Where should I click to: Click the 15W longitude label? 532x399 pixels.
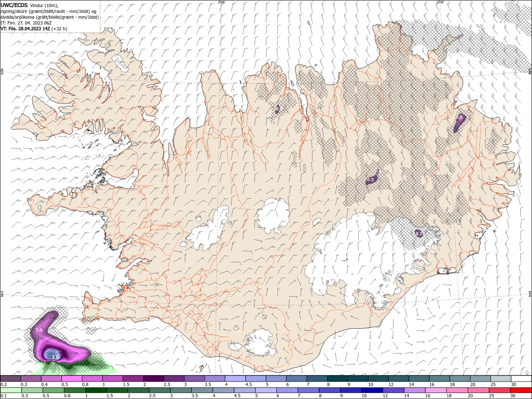[440, 2]
